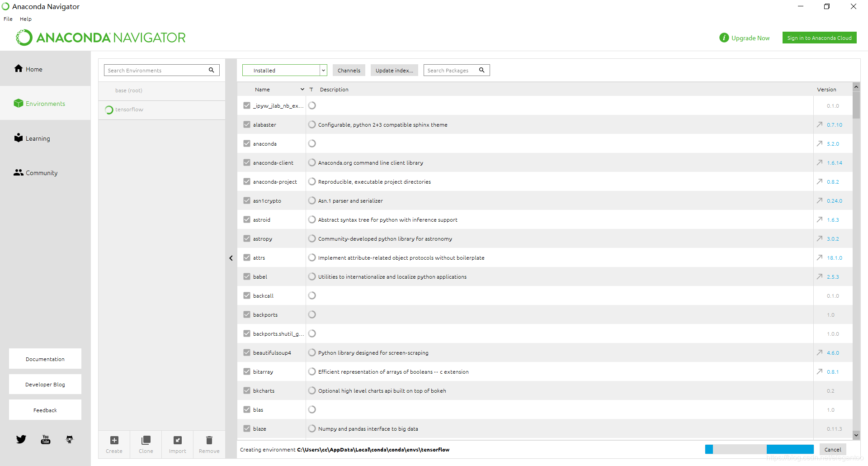Uncheck the anaconda-client package checkbox

pyautogui.click(x=247, y=162)
